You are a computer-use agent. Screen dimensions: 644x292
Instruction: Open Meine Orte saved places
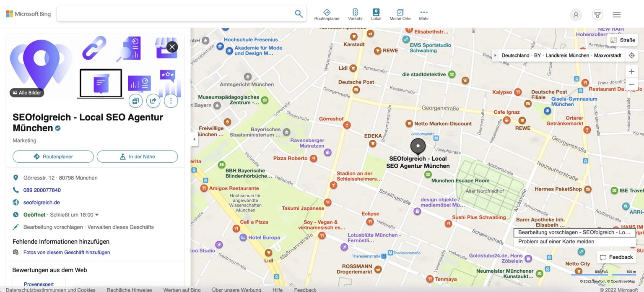pyautogui.click(x=400, y=14)
